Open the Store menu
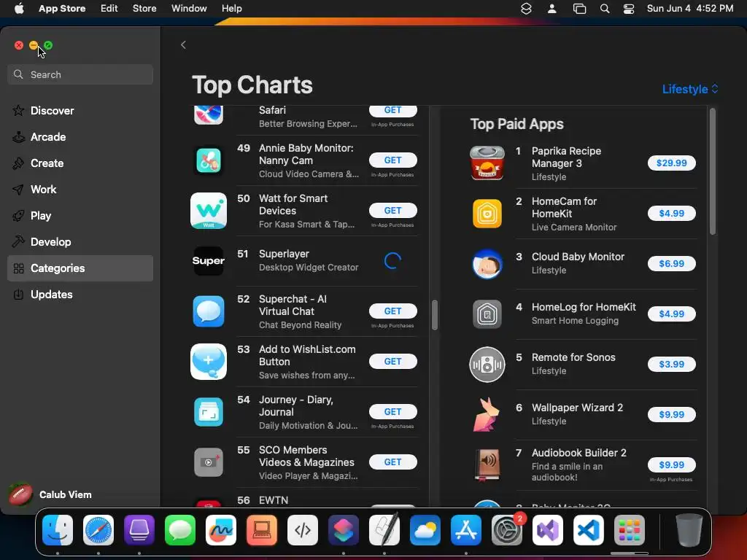Screen dimensions: 747x560 coord(144,8)
